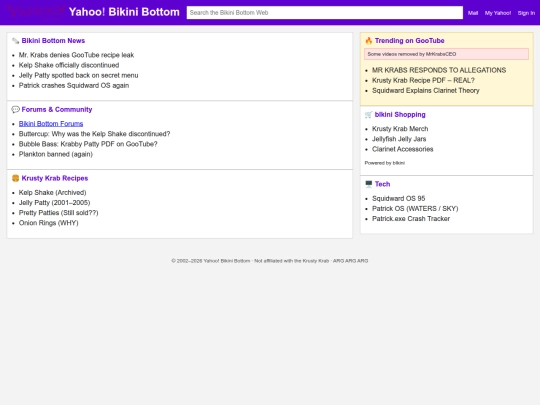This screenshot has width=540, height=405.
Task: Click the "Powered by bikini" note
Action: pos(385,163)
